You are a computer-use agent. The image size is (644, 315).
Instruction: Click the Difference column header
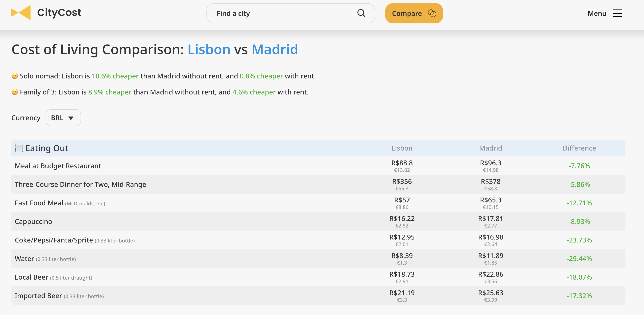tap(579, 148)
